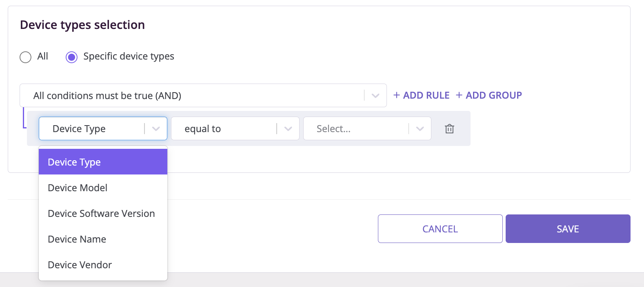Select the Specific device types radio button

tap(71, 57)
